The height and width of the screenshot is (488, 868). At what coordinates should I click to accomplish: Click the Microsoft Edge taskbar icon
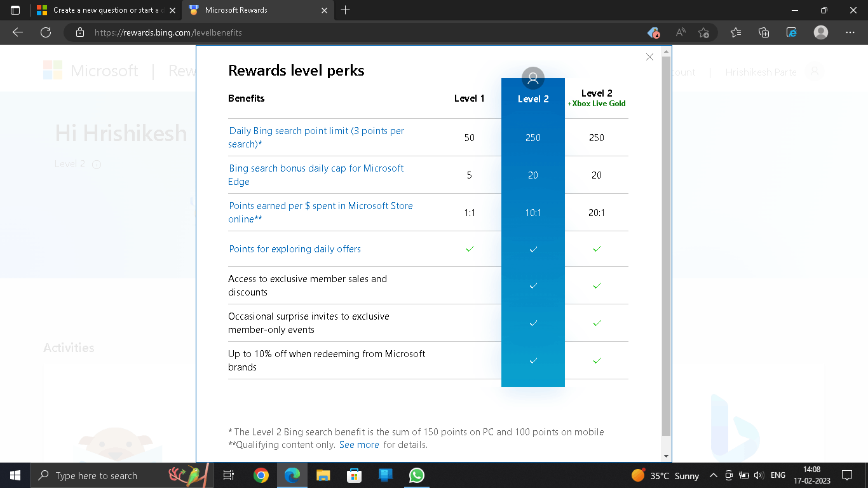click(292, 475)
